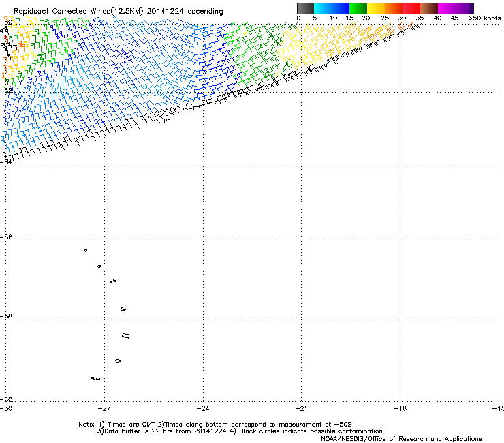Image resolution: width=504 pixels, height=443 pixels.
Task: Click the '40' legend scale label
Action: click(437, 18)
